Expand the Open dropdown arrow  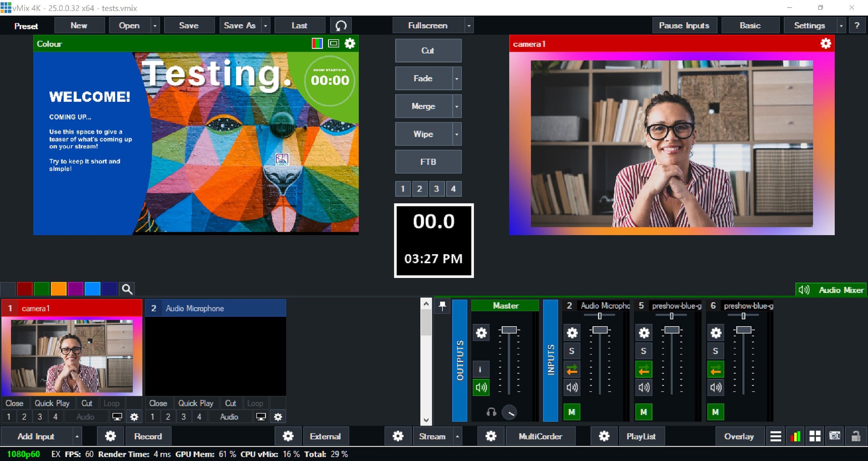(155, 25)
